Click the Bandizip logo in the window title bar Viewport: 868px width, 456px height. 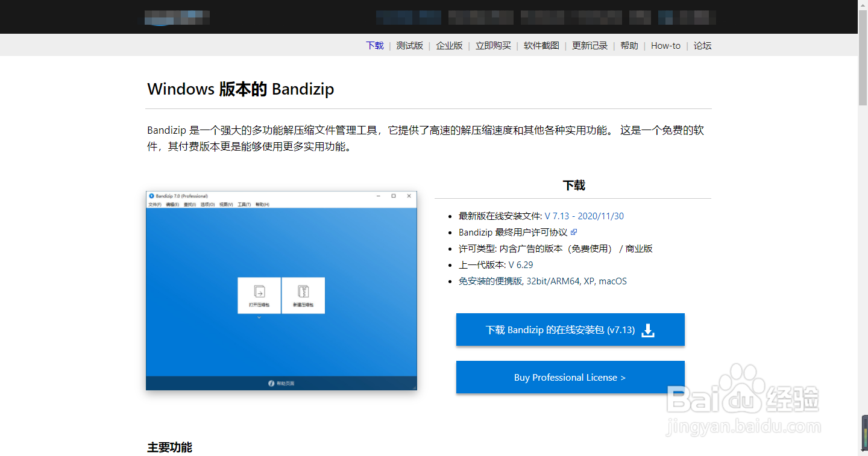pyautogui.click(x=150, y=196)
